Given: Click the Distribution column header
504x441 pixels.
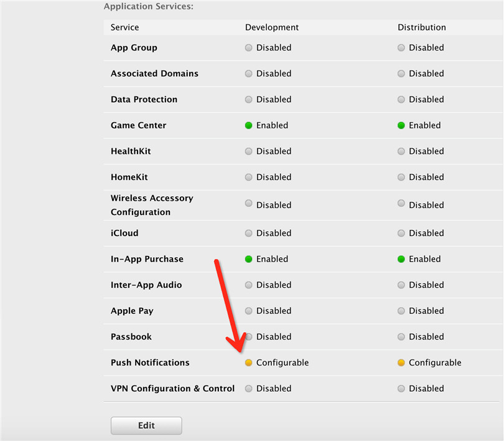Looking at the screenshot, I should pos(422,27).
